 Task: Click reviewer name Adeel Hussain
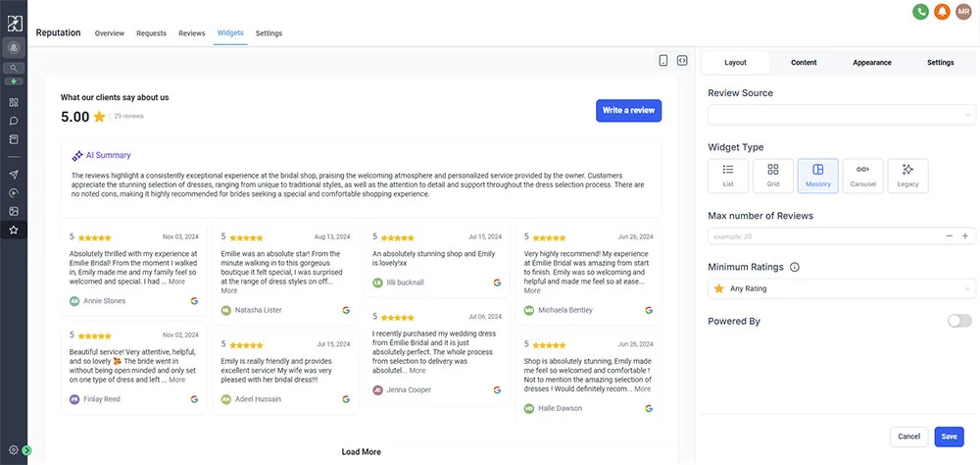tap(258, 399)
